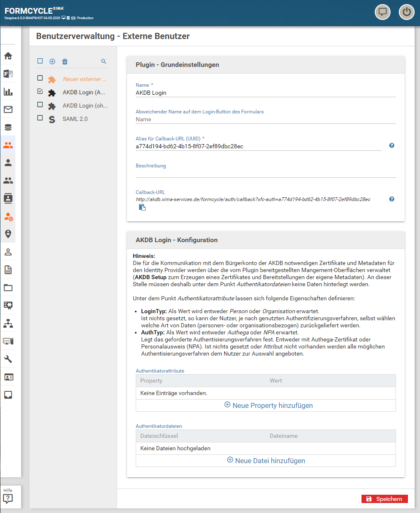
Task: Select SAML 2.0 in the list
Action: coord(75,119)
